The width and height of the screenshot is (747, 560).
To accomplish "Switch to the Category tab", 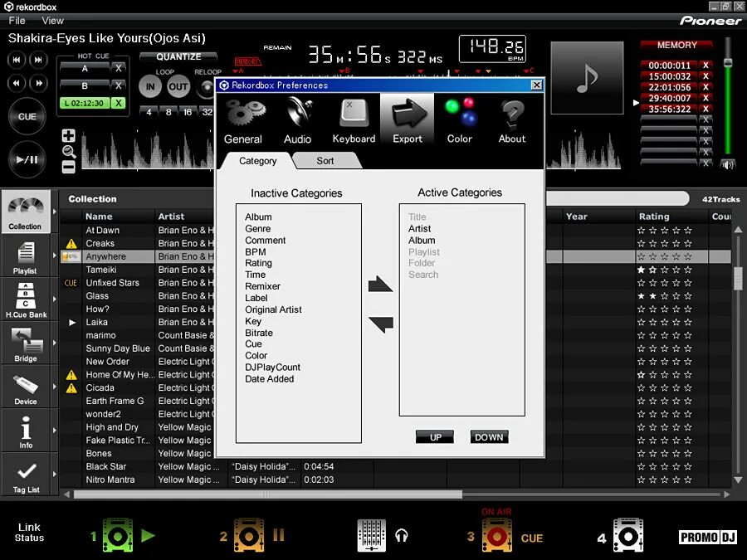I will pyautogui.click(x=258, y=161).
